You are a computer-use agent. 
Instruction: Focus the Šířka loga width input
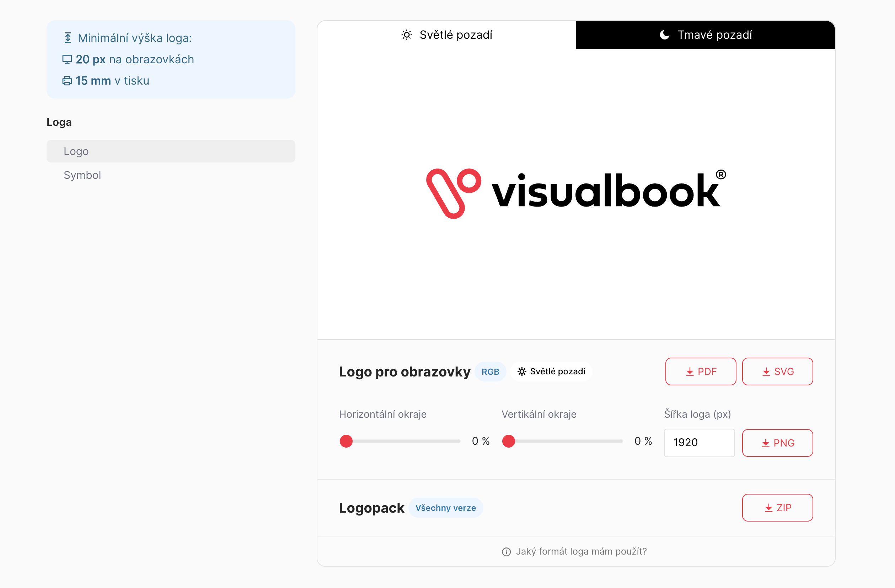point(699,443)
